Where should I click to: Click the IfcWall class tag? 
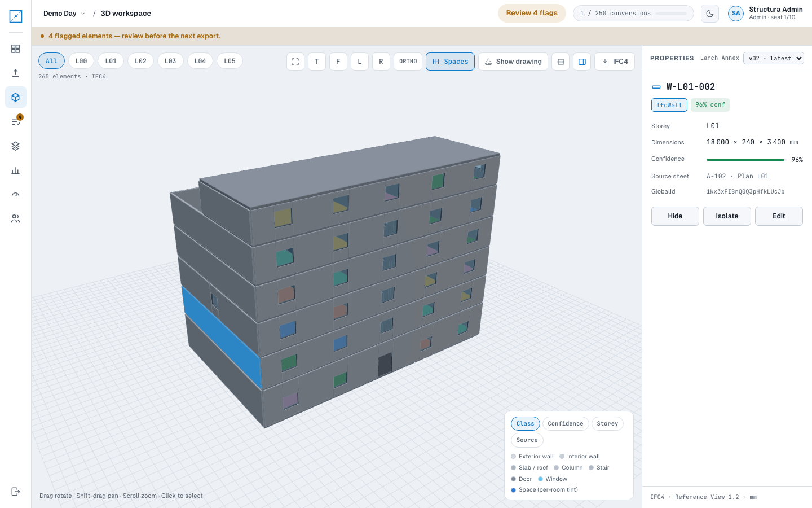669,105
